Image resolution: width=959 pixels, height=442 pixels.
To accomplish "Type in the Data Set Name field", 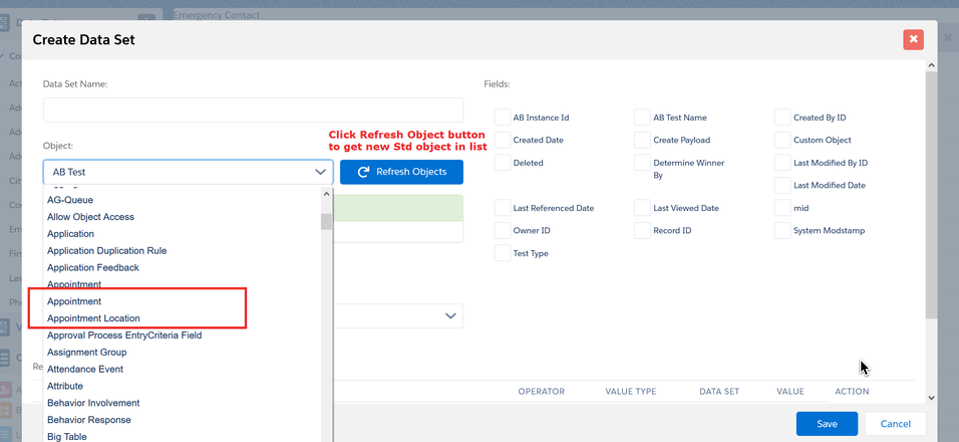I will click(x=253, y=110).
